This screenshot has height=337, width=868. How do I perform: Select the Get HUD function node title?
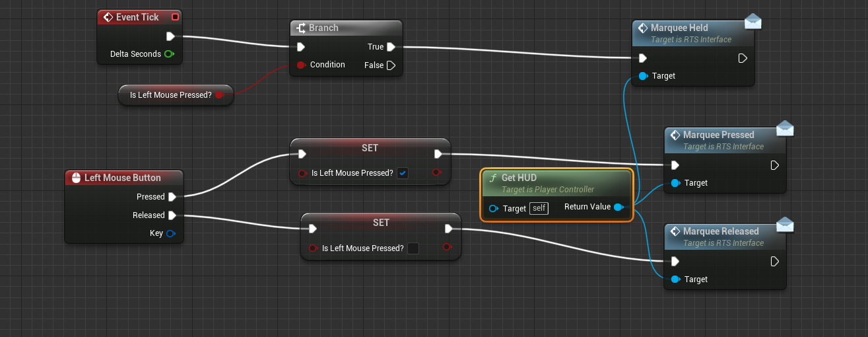tap(519, 178)
